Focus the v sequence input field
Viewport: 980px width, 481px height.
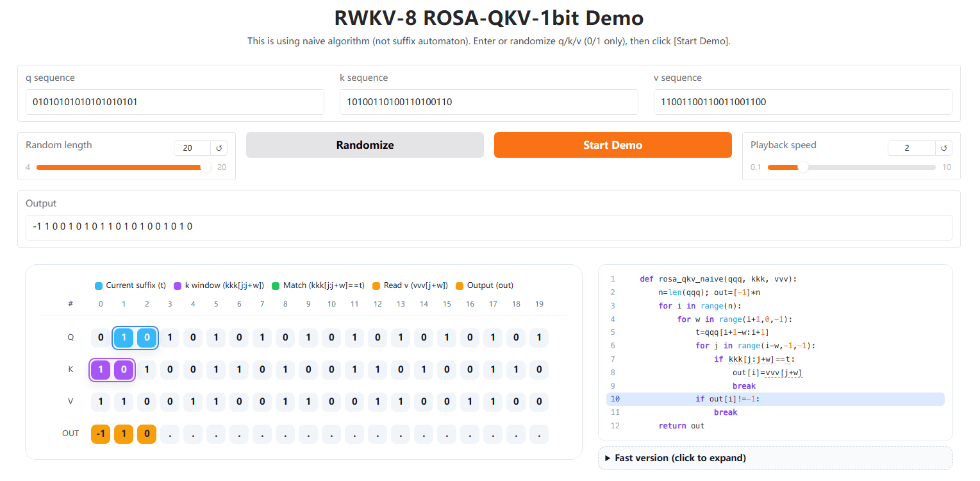click(802, 102)
